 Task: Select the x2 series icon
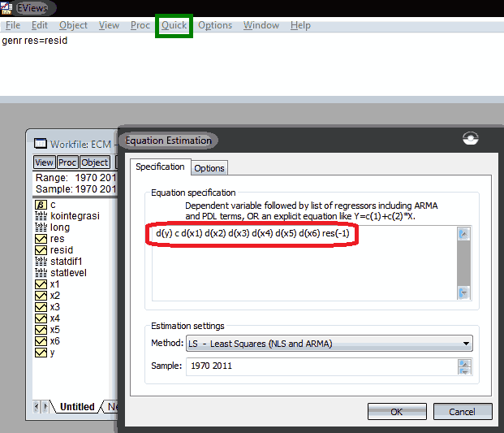pos(41,296)
